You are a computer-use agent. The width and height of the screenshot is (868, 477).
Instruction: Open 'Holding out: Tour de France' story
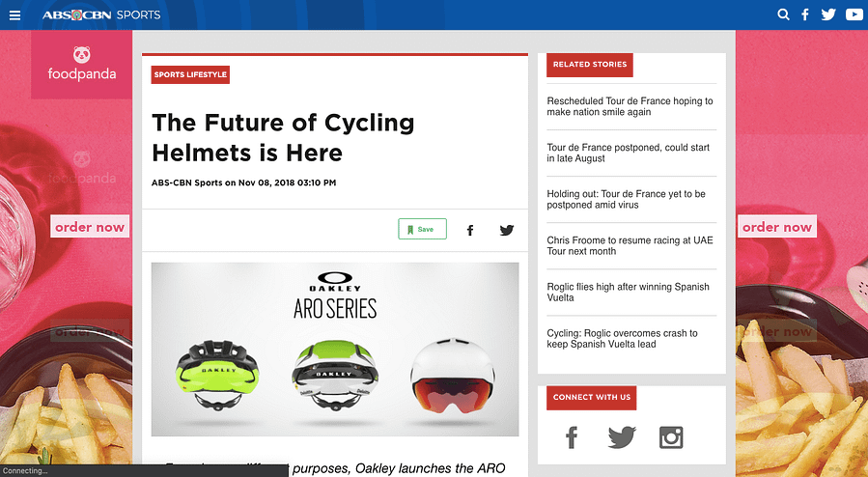pos(626,199)
